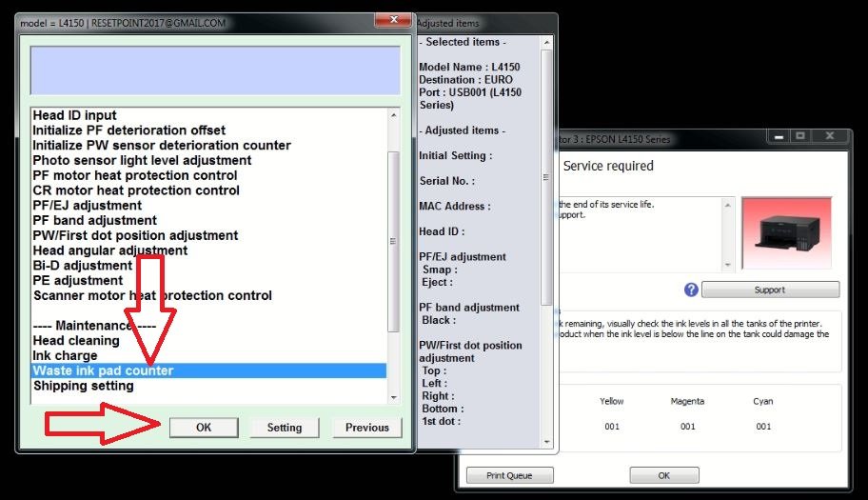
Task: Select 'Initialize PF deterioration offset' item
Action: [x=129, y=130]
